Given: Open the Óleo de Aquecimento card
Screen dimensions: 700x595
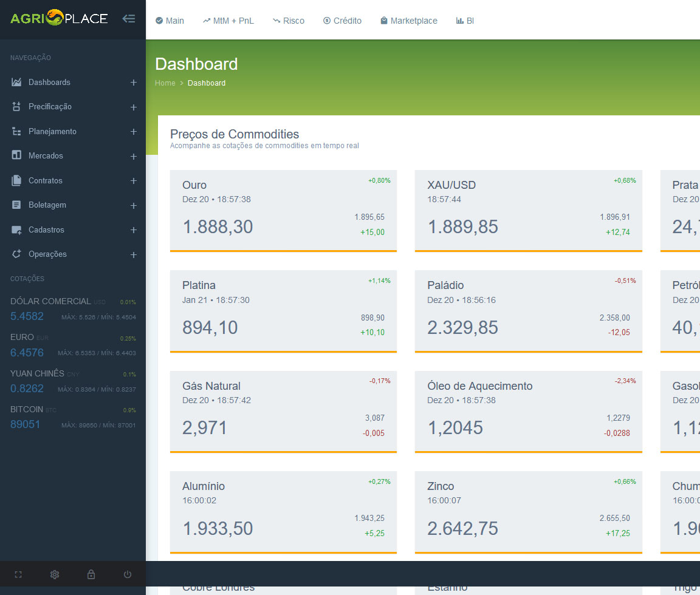Looking at the screenshot, I should tap(529, 412).
